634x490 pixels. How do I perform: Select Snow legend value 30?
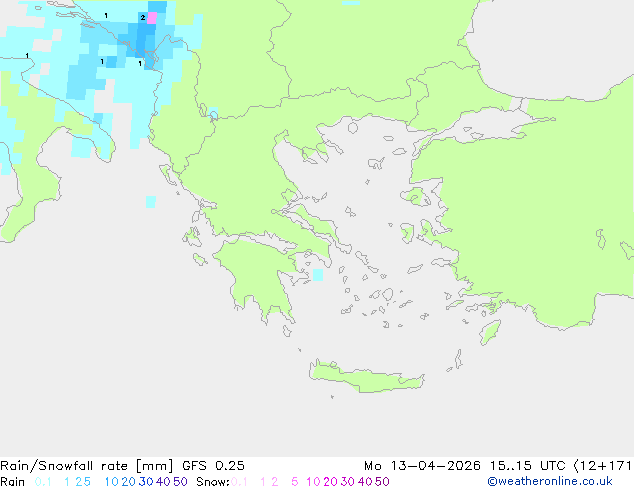tap(348, 482)
